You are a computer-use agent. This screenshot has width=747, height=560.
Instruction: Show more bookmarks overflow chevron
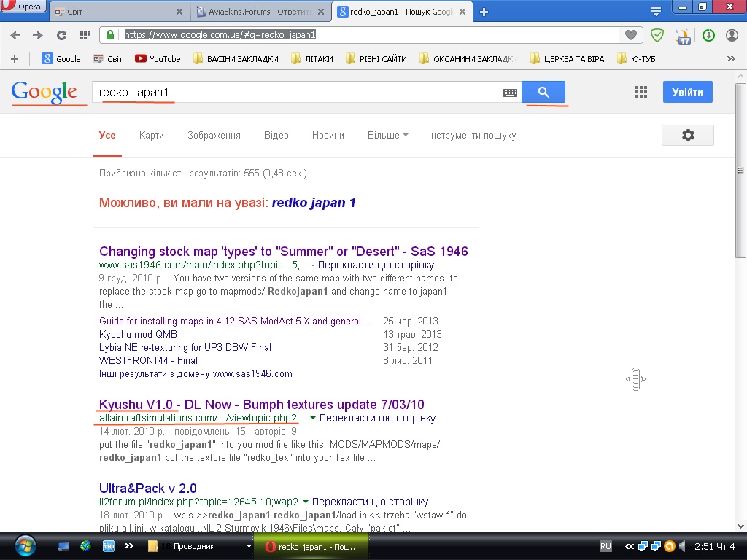click(731, 59)
